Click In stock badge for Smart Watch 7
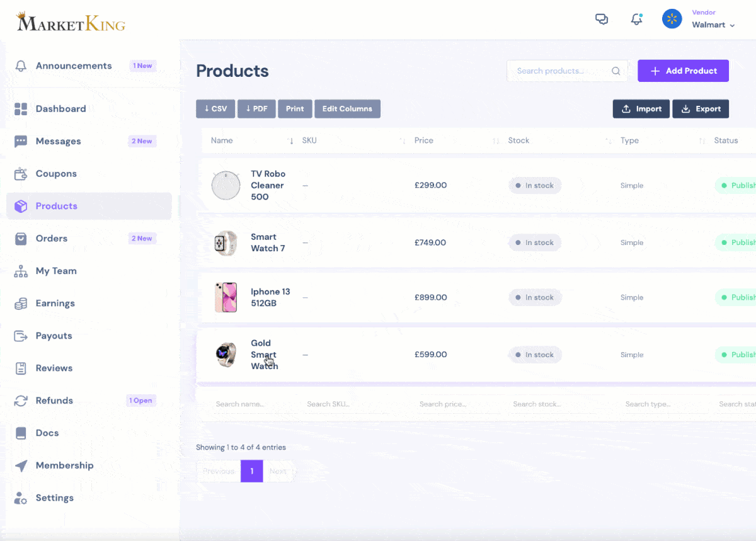The height and width of the screenshot is (541, 756). point(535,242)
